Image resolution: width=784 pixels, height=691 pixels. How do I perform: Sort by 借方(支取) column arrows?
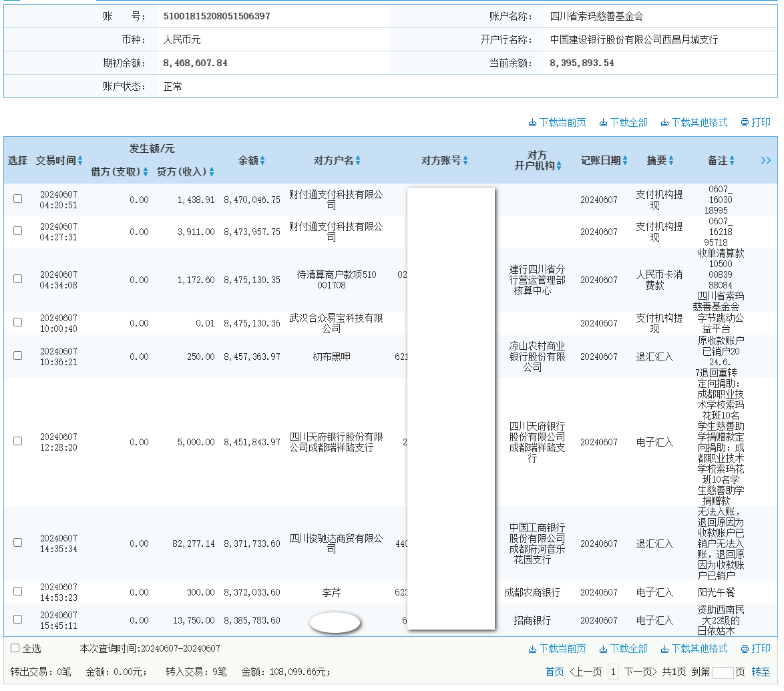(146, 172)
